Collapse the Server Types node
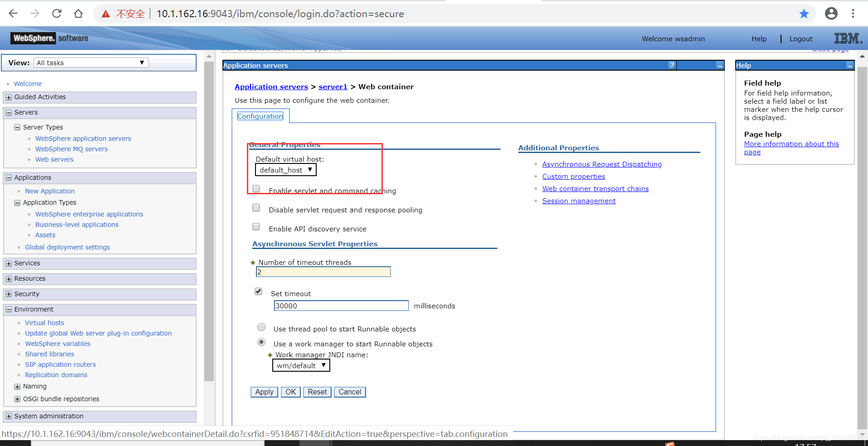Screen dimensions: 868x446 [17, 128]
